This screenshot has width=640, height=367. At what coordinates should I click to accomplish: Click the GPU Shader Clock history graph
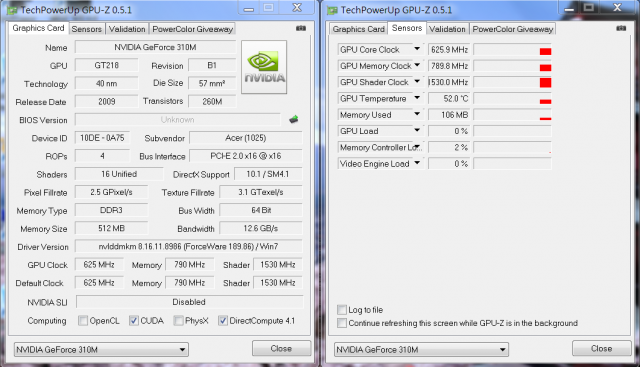513,82
